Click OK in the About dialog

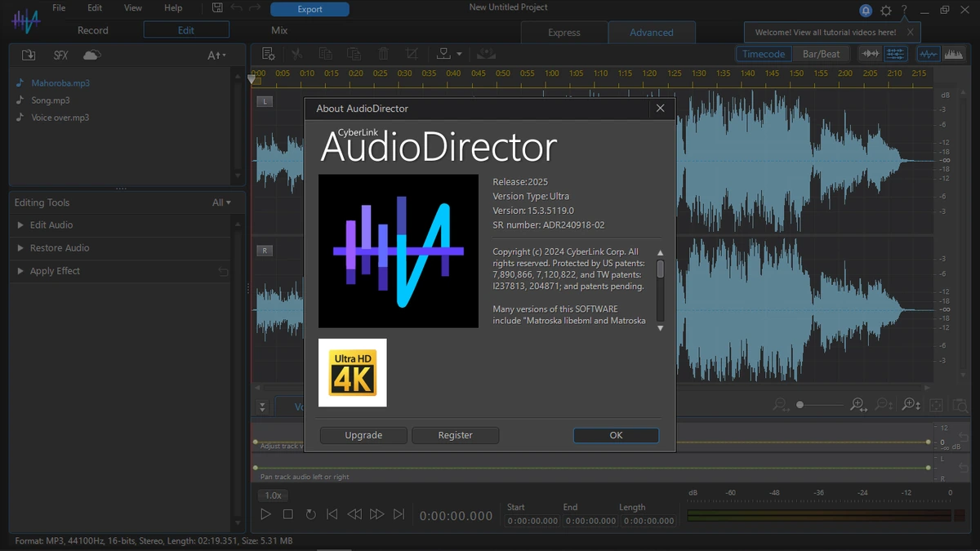616,435
